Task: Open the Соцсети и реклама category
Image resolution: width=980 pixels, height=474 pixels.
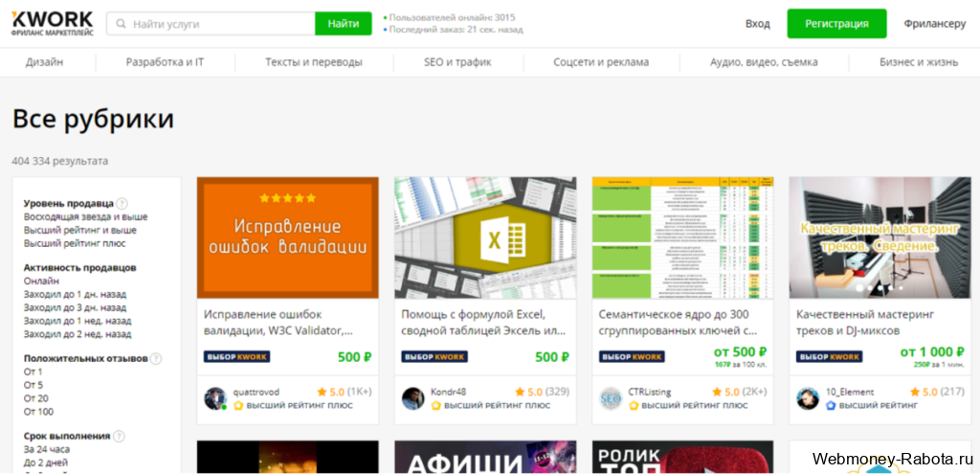Action: pos(601,62)
